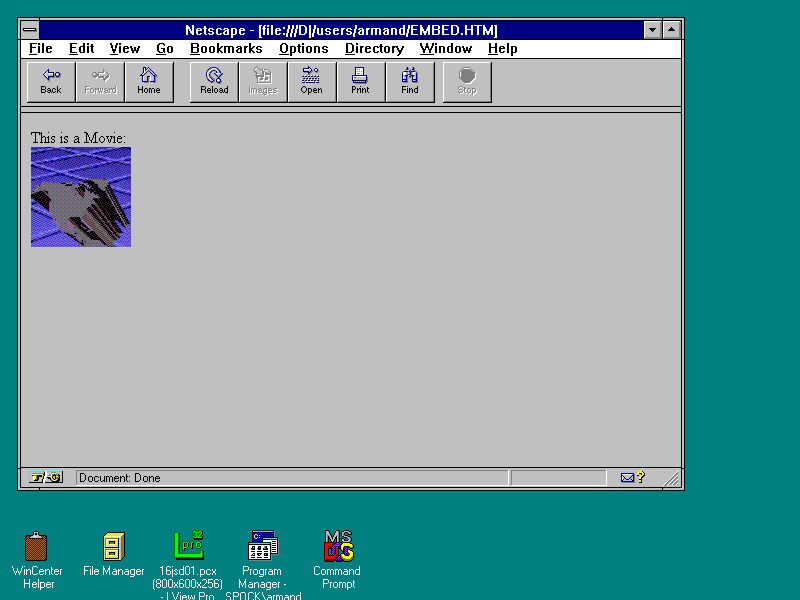Click the security key icon in status bar
This screenshot has height=600, width=800.
coord(47,478)
